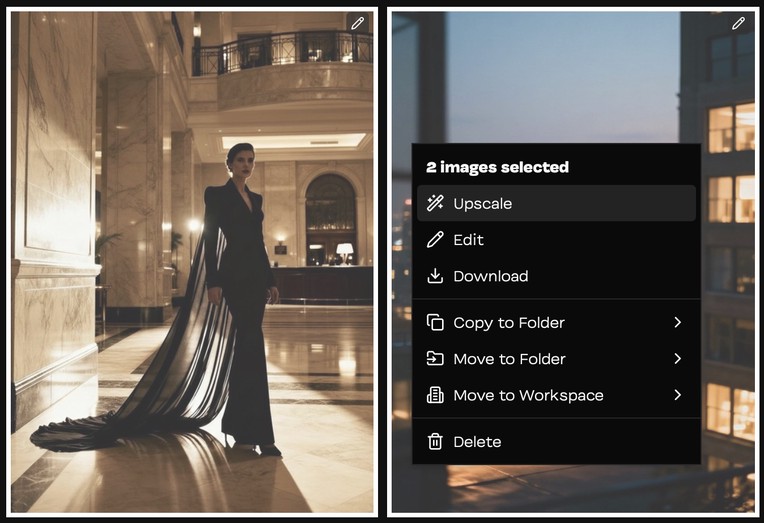Click the pencil icon on the dusk skyline image

[738, 23]
